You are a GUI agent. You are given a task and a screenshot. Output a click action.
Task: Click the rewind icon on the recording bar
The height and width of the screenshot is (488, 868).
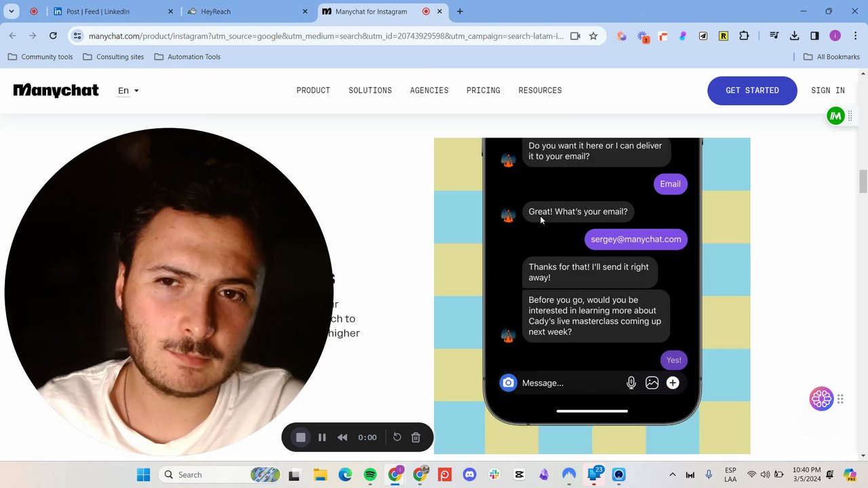(x=342, y=437)
